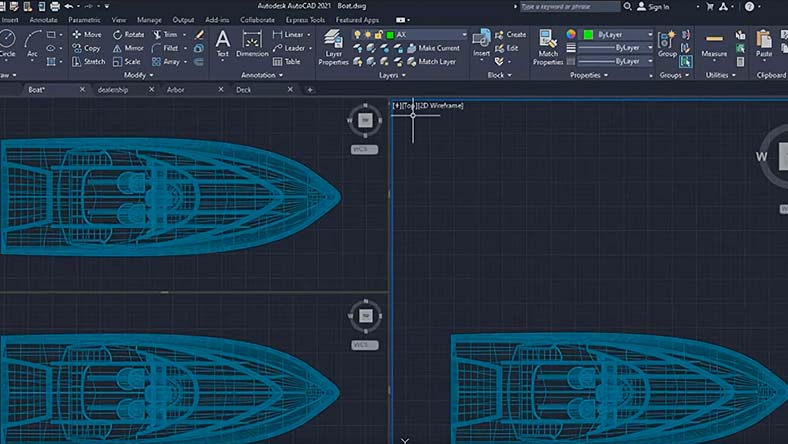
Task: Open the Annotate ribbon tab
Action: 43,19
